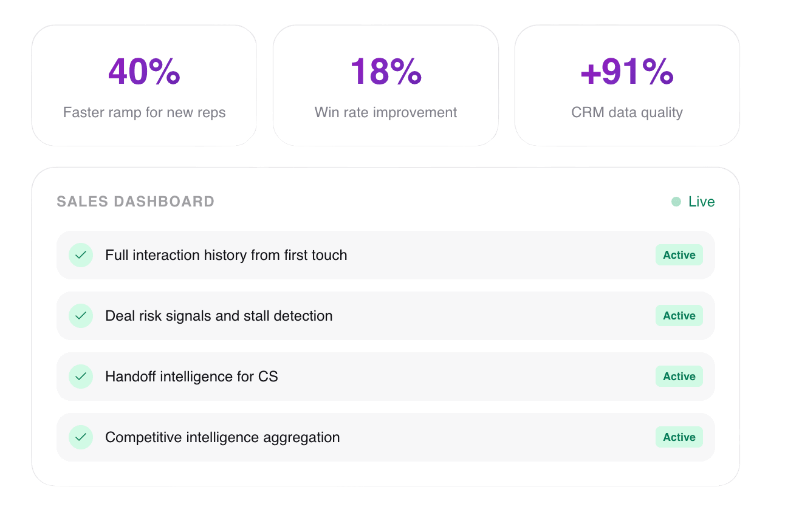Click the green Live status dot
785x532 pixels.
[676, 202]
